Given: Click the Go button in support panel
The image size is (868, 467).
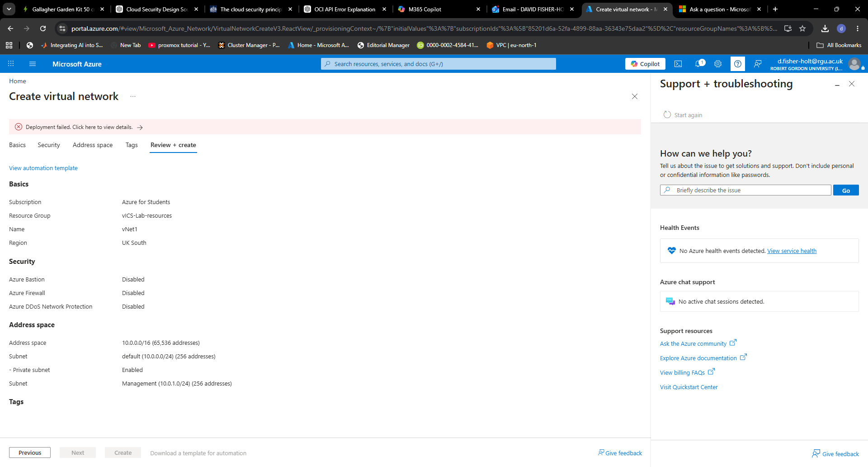Looking at the screenshot, I should (x=846, y=190).
